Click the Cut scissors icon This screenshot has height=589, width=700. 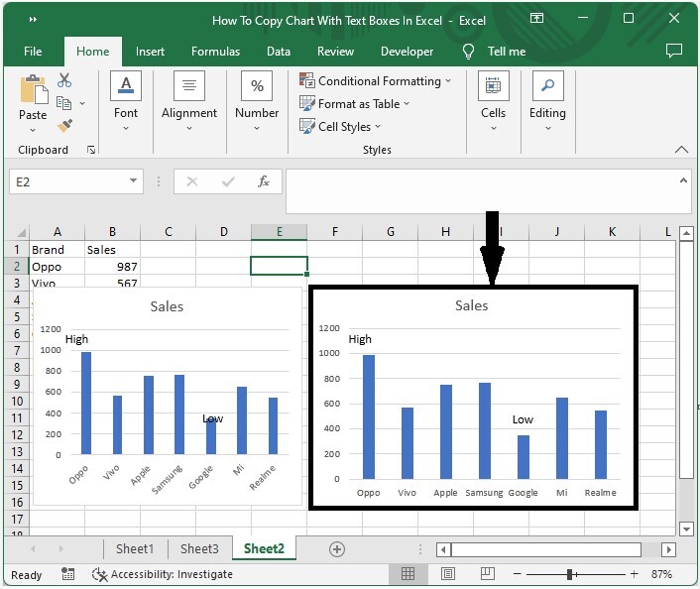(64, 80)
